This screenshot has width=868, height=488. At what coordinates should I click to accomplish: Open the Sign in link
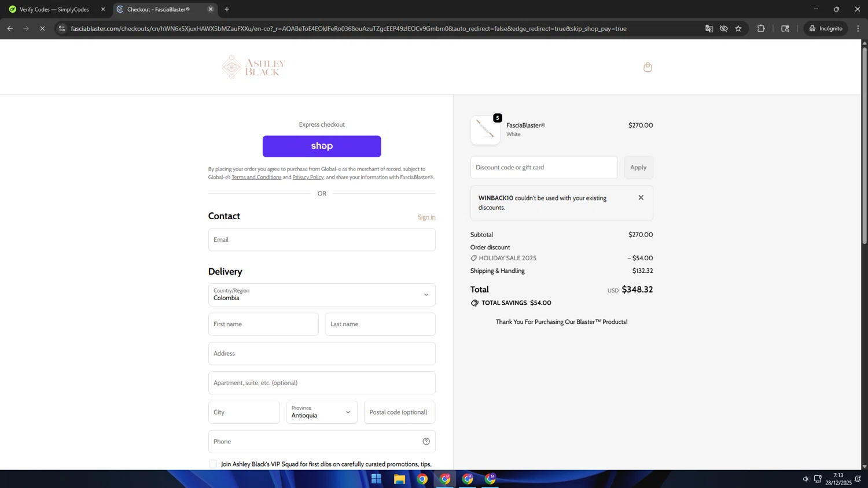click(426, 217)
